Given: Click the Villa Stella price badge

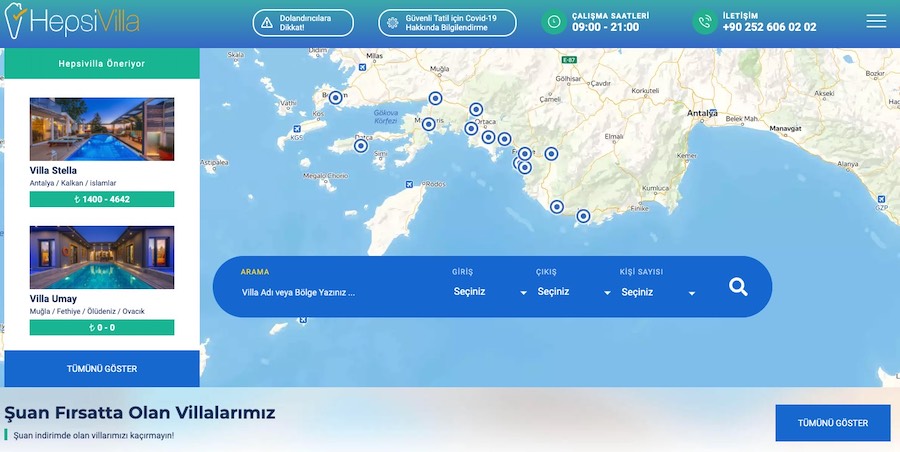Looking at the screenshot, I should 102,199.
